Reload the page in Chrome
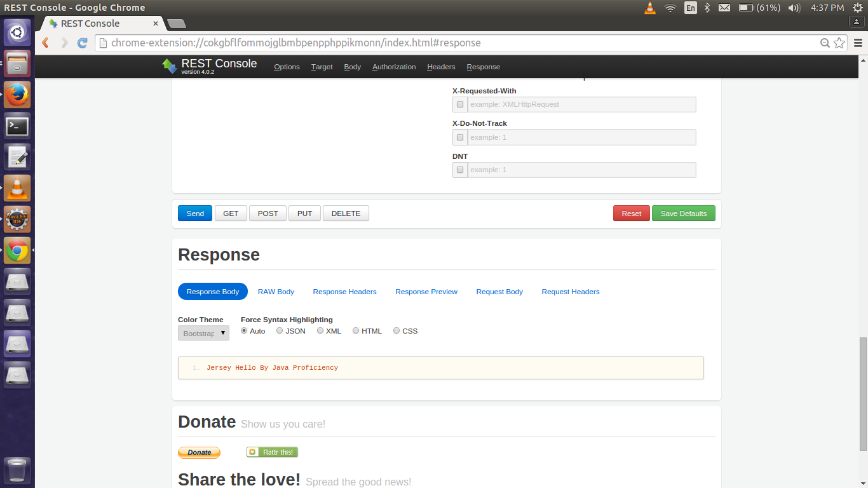The height and width of the screenshot is (488, 868). [82, 43]
